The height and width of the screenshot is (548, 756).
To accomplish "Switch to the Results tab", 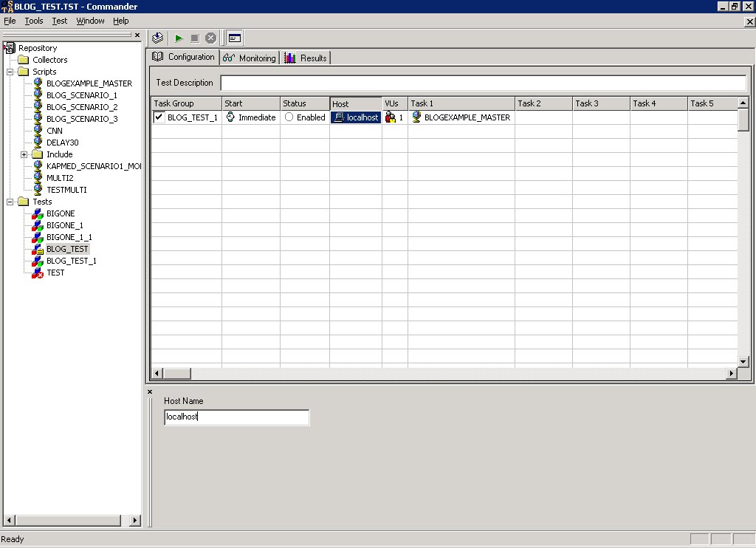I will [x=305, y=58].
